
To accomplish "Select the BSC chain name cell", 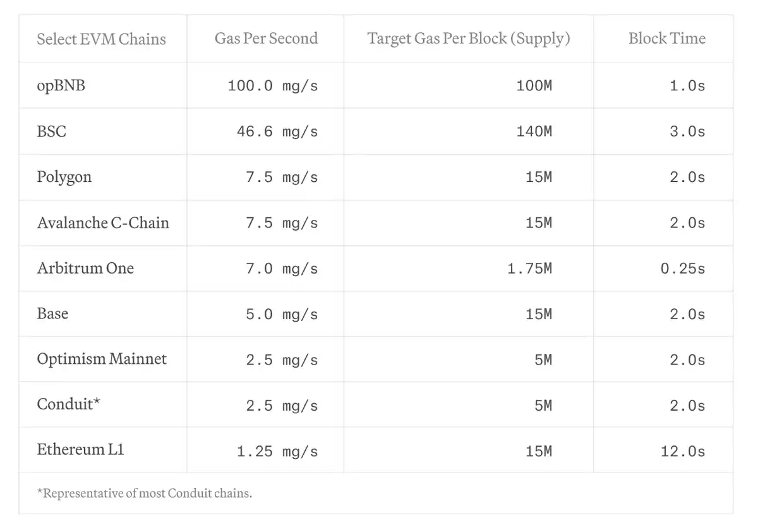I will click(52, 131).
